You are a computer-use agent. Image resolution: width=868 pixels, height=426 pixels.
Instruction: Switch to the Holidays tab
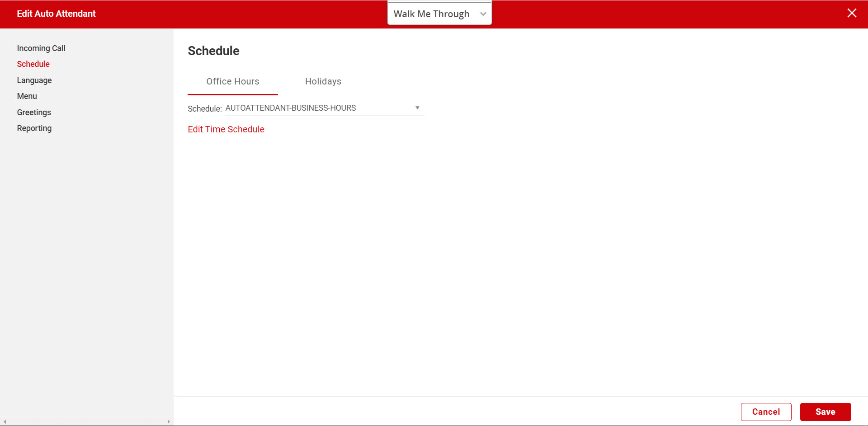(323, 82)
